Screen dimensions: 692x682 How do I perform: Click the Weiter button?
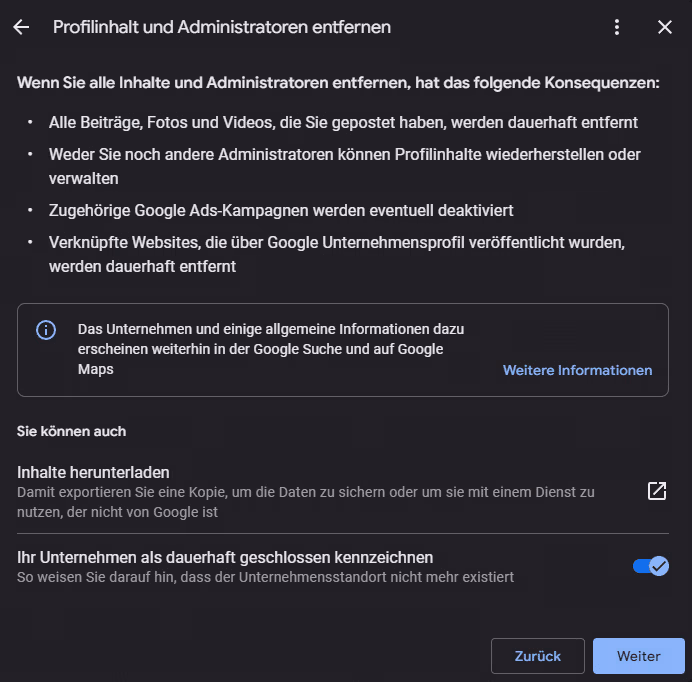(638, 656)
